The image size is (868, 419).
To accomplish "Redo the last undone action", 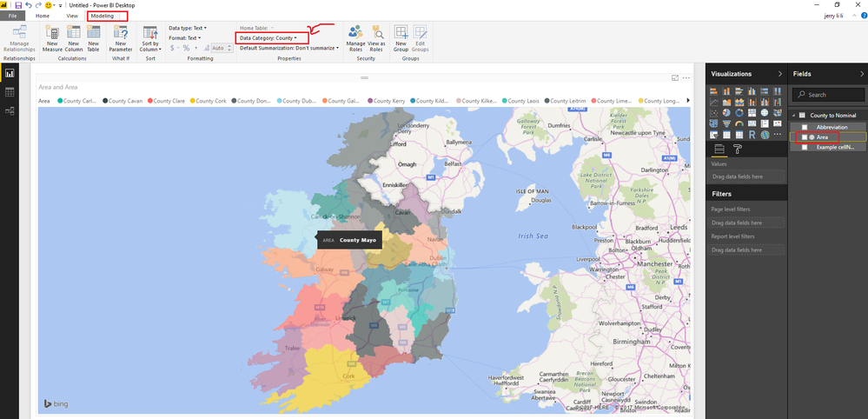I will pyautogui.click(x=38, y=5).
